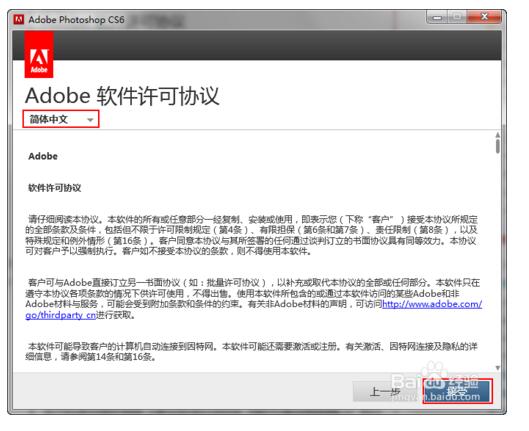
Task: Click the license text scrollbar thumb
Action: pos(498,146)
